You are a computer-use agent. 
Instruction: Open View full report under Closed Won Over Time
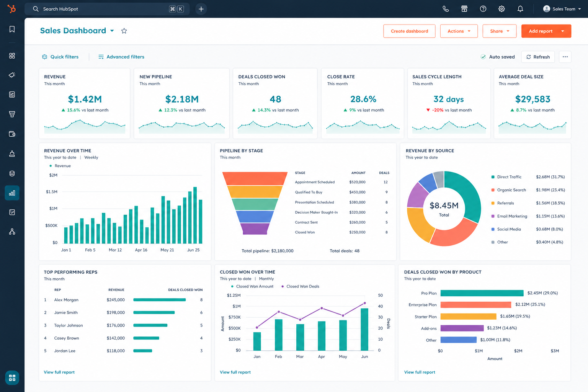tap(235, 372)
